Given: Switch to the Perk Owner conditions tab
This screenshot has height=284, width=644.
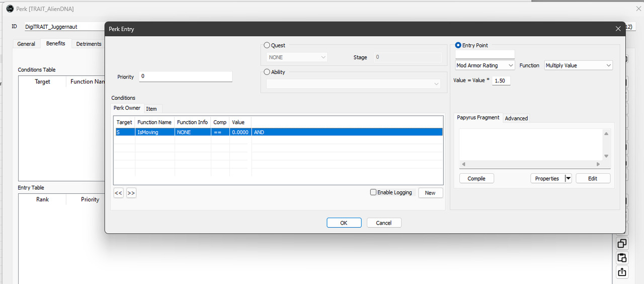Looking at the screenshot, I should (127, 108).
